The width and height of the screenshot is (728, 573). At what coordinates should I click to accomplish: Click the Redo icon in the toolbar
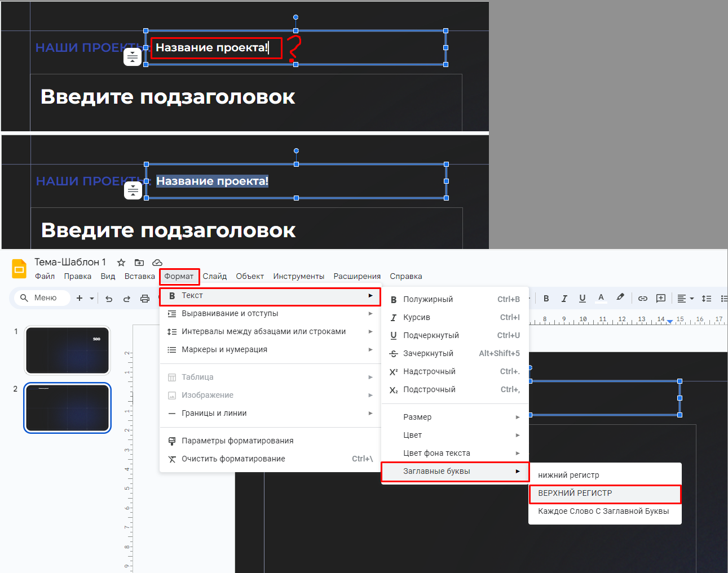pos(127,297)
